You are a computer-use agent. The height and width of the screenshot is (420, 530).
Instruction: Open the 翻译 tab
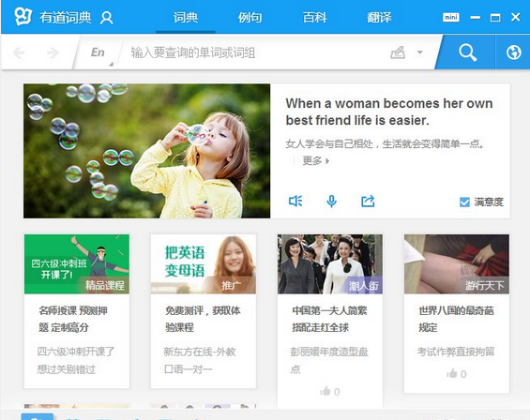coord(379,18)
